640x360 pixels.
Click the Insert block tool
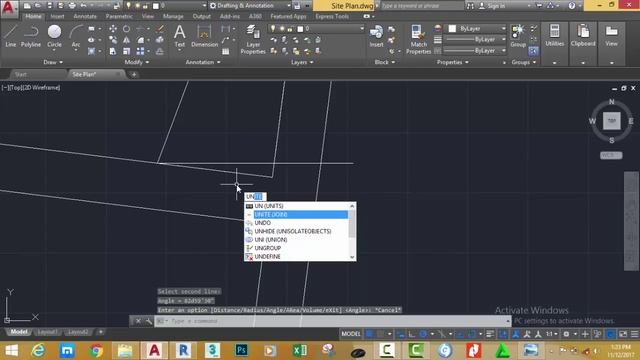[x=376, y=36]
